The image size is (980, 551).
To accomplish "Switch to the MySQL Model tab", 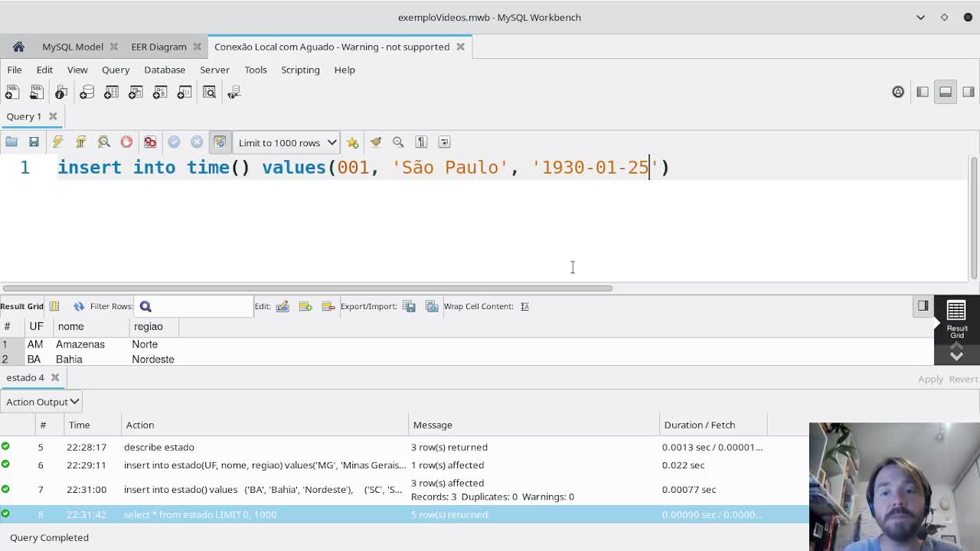I will (73, 47).
